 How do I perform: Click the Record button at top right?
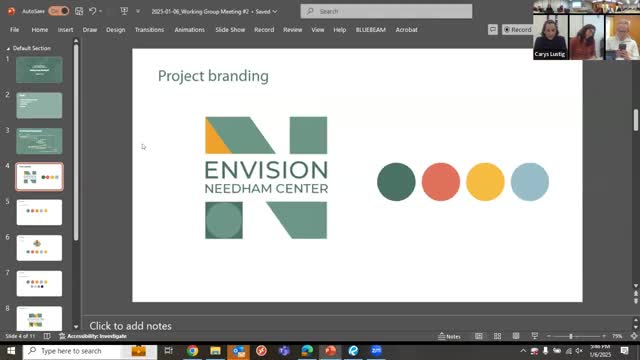[x=517, y=29]
